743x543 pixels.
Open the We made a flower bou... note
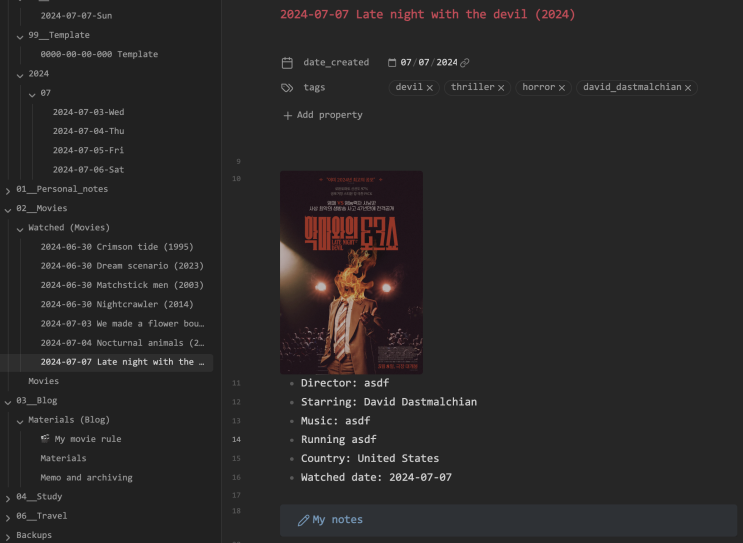pyautogui.click(x=122, y=324)
